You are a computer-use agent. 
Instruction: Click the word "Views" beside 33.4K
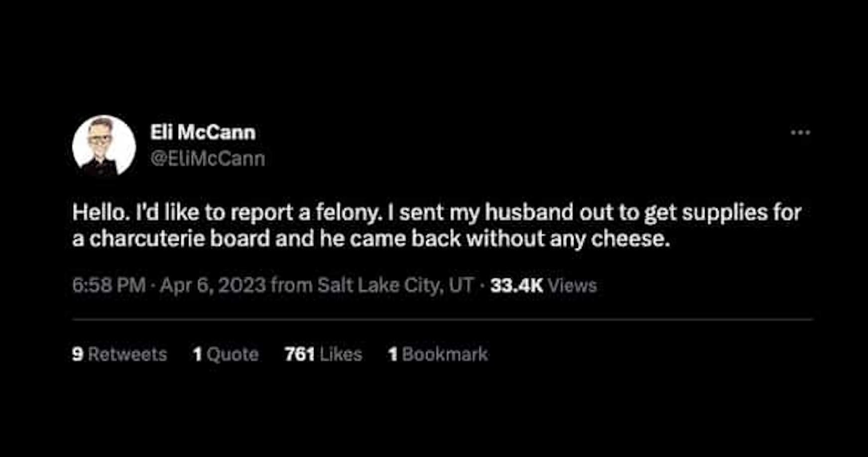(573, 285)
